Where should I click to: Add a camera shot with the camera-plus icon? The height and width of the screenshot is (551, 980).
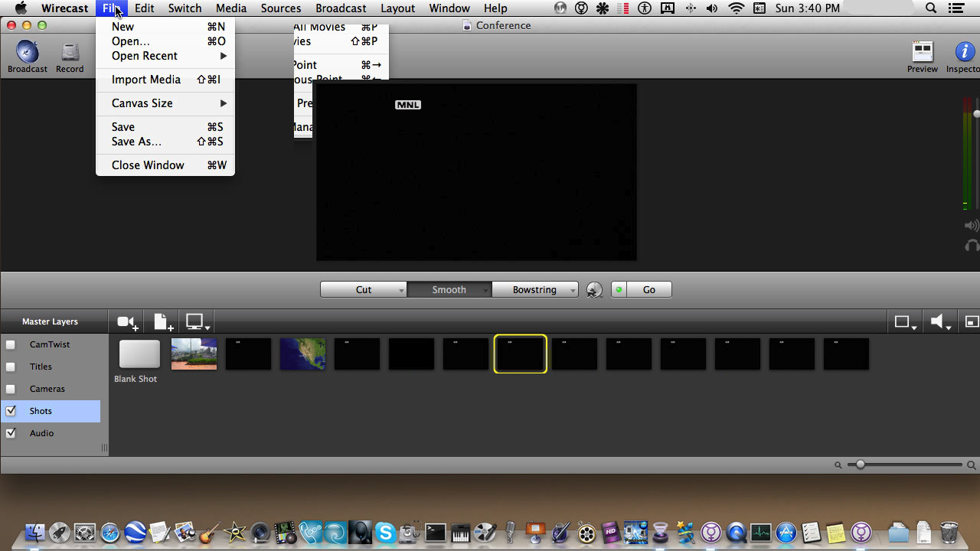click(x=127, y=322)
